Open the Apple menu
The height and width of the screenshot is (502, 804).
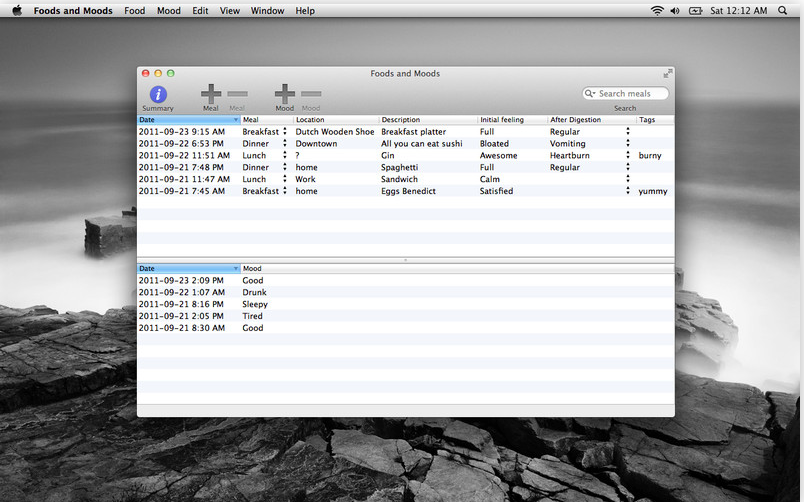[x=17, y=10]
